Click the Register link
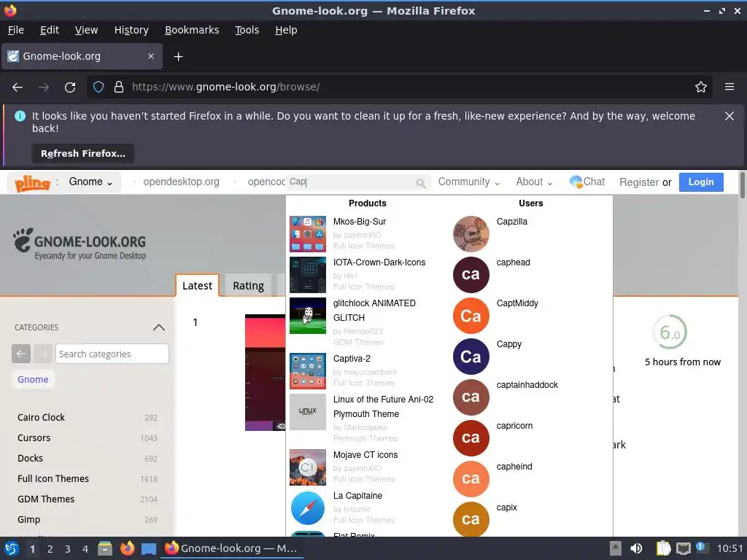This screenshot has width=747, height=560. pos(639,182)
